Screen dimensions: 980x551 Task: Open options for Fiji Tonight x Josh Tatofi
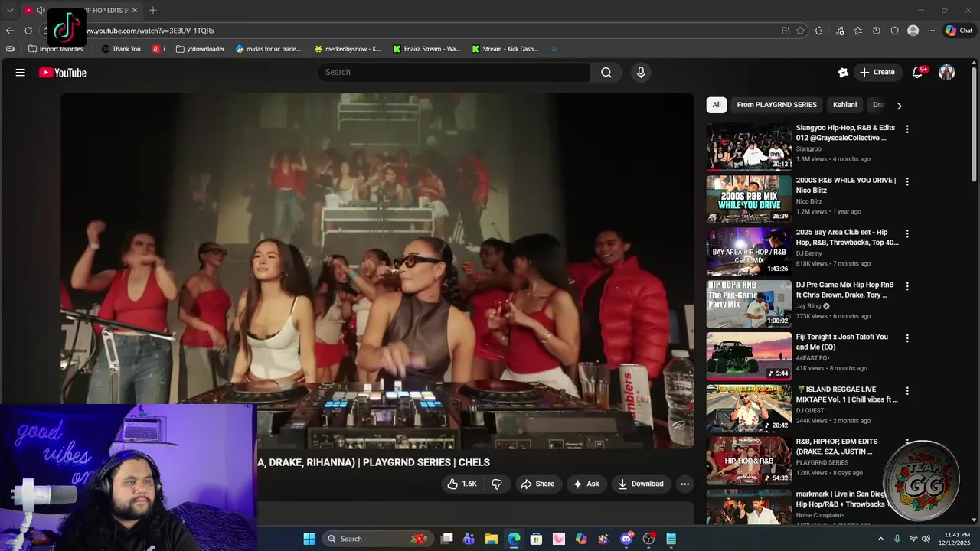point(907,337)
